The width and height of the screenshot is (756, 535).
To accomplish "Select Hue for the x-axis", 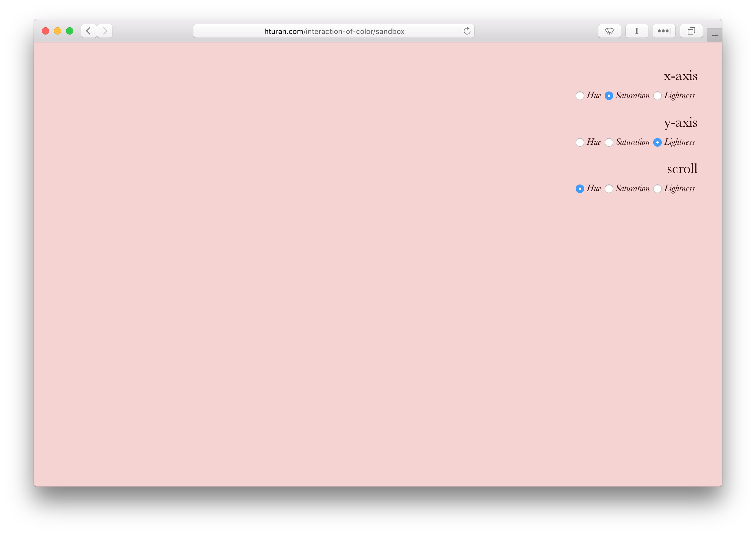I will (580, 96).
